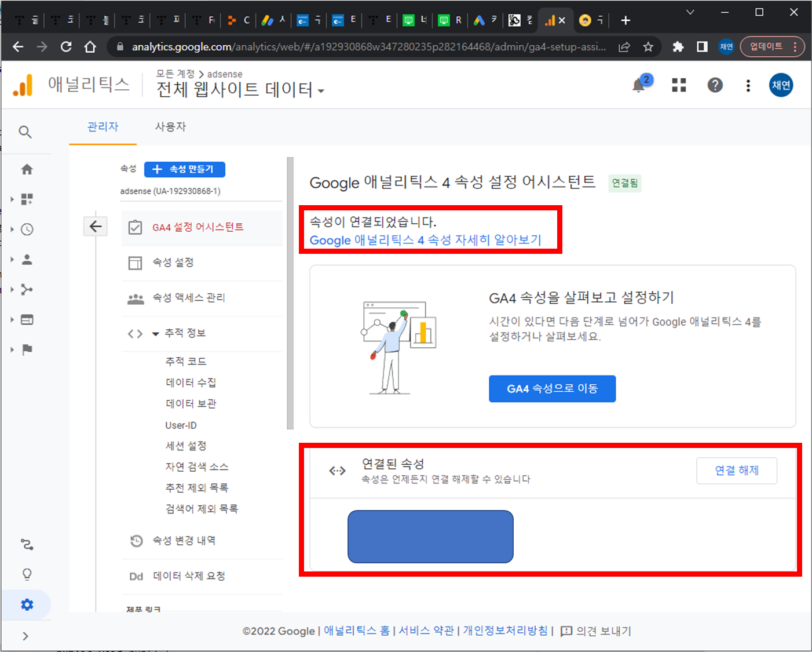This screenshot has height=652, width=812.
Task: Open 세션 설정 sub-item
Action: [x=185, y=446]
